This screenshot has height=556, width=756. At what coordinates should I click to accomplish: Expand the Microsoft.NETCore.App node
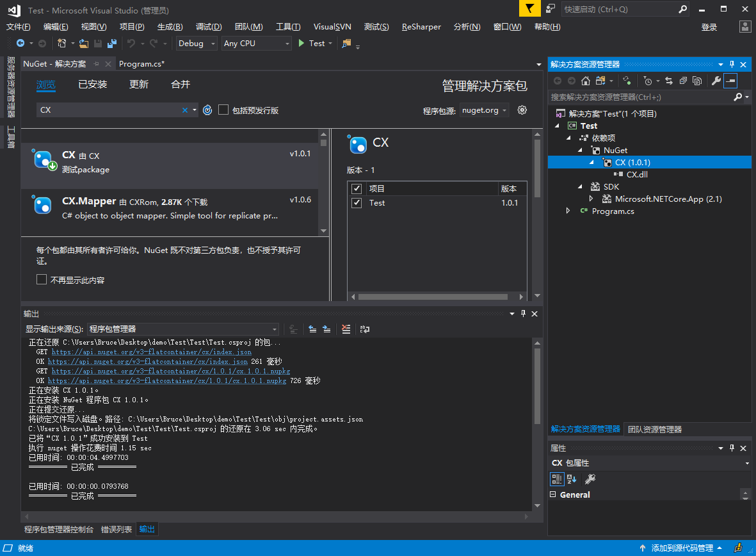591,199
